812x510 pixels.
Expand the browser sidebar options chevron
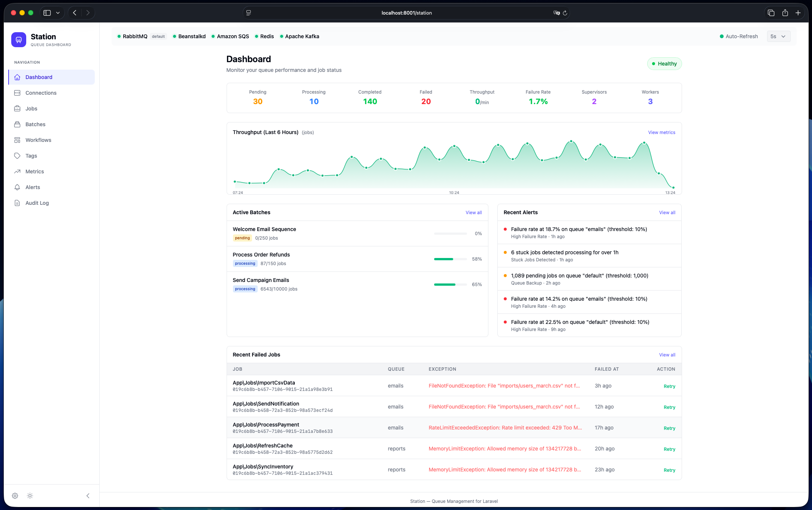(58, 13)
